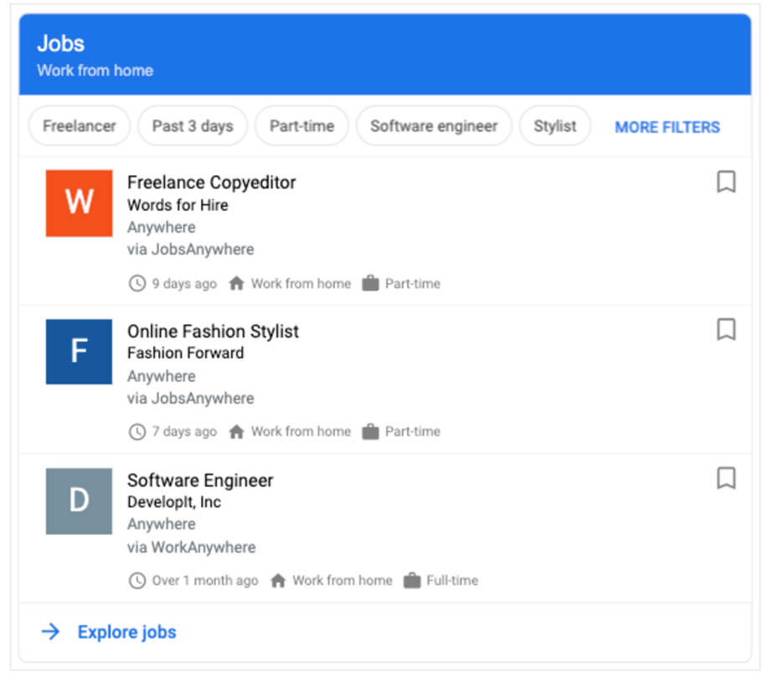Choose the Stylist filter chip
Image resolution: width=784 pixels, height=692 pixels.
tap(554, 127)
